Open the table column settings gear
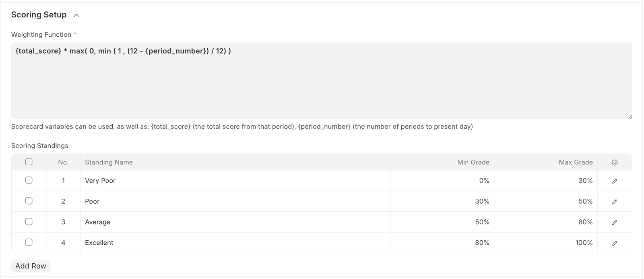The image size is (644, 279). tap(614, 162)
